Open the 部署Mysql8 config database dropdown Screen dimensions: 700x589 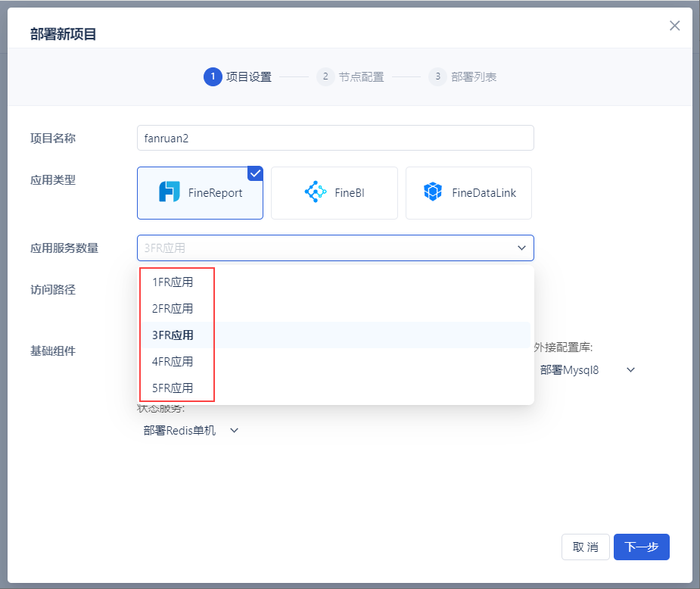point(587,370)
